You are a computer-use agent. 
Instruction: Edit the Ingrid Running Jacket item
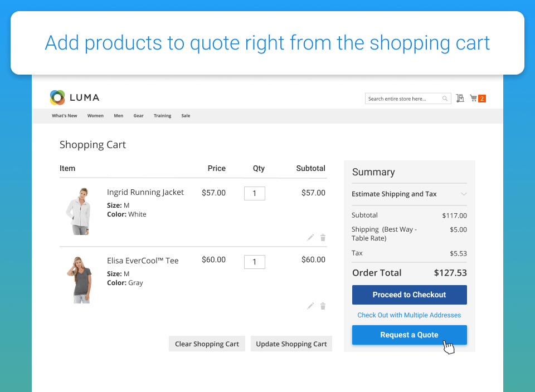[x=310, y=238]
